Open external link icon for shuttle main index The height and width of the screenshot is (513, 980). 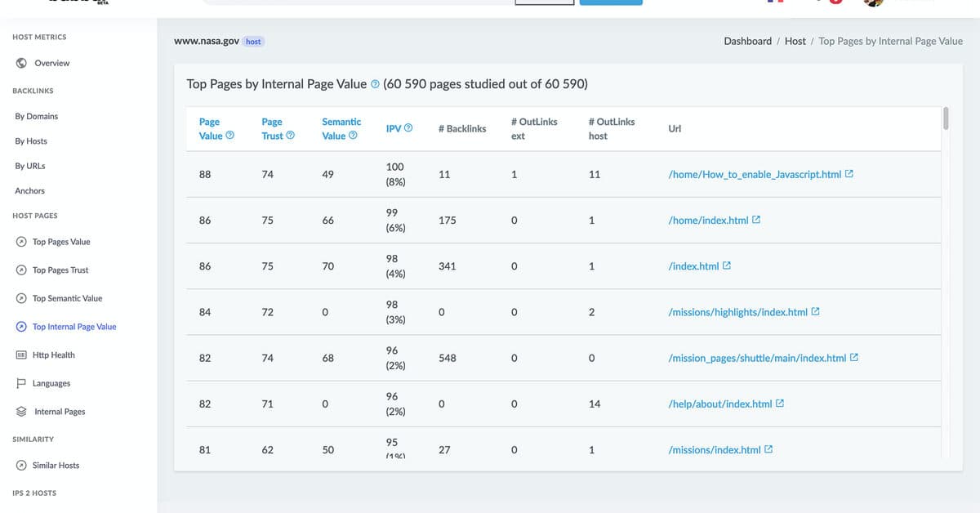(854, 358)
